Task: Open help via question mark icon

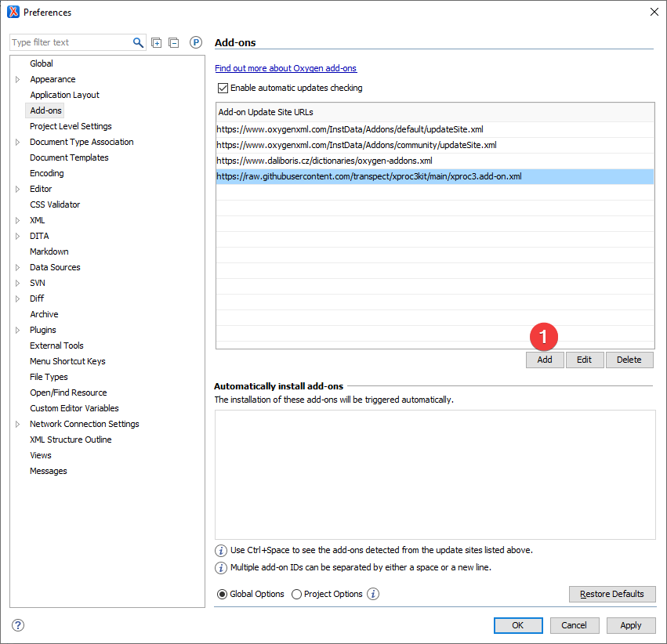Action: (18, 625)
